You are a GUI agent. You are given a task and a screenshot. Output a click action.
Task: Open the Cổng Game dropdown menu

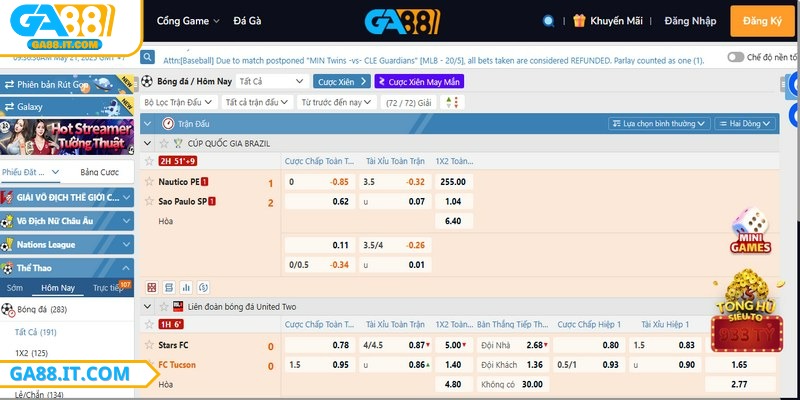coord(188,21)
